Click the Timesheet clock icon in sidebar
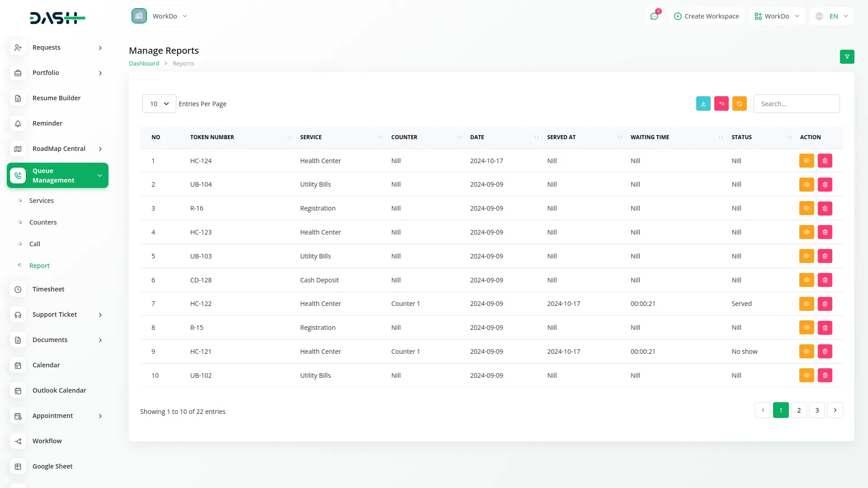868x488 pixels. tap(18, 289)
